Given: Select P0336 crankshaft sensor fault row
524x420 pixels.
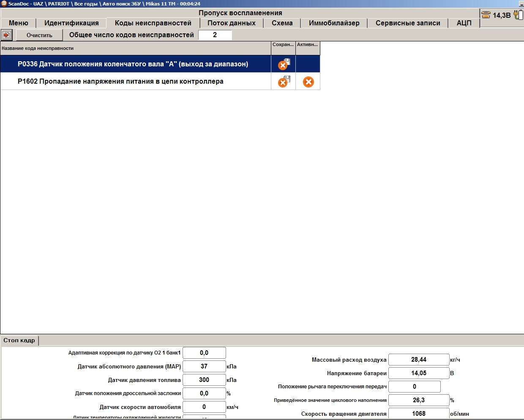Looking at the screenshot, I should 160,64.
